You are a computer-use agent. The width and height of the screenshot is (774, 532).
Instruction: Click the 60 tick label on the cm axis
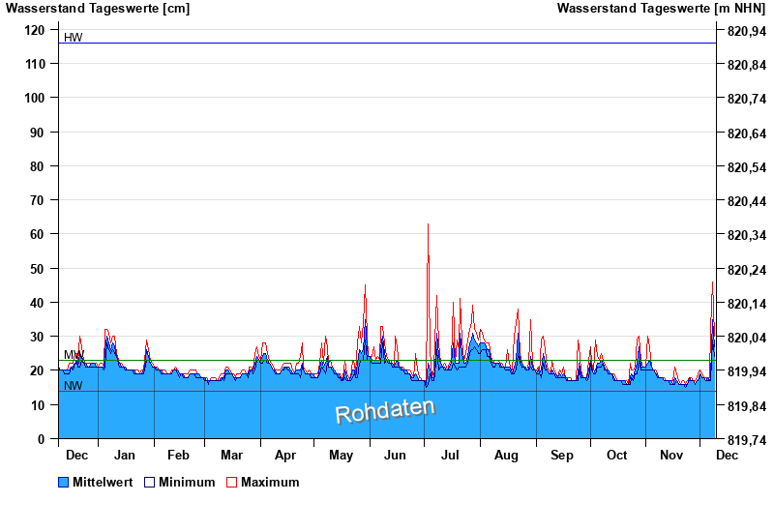coord(39,234)
